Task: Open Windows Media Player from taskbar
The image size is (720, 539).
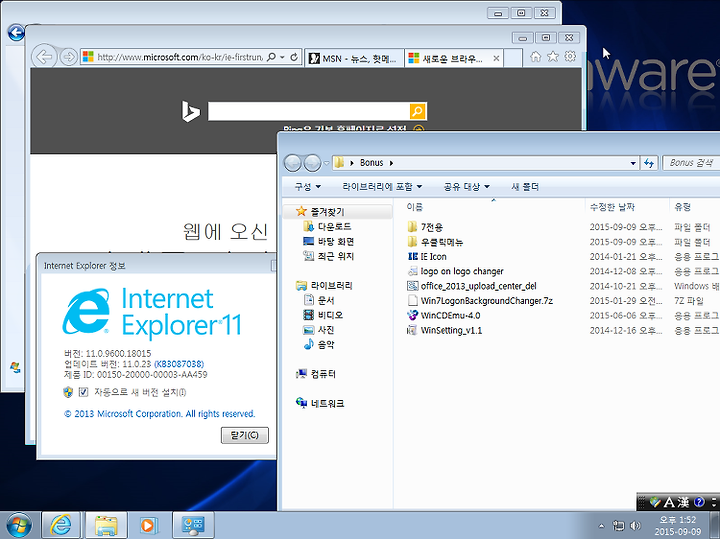Action: 148,525
